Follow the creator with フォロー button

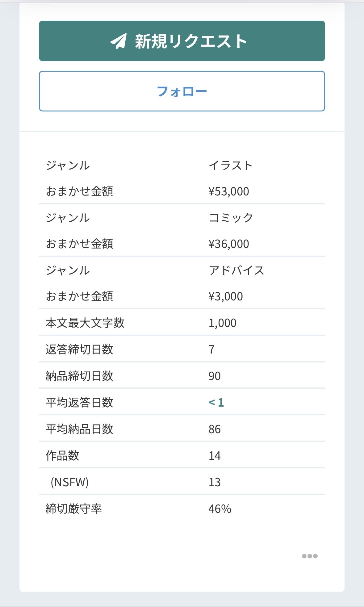pyautogui.click(x=182, y=91)
